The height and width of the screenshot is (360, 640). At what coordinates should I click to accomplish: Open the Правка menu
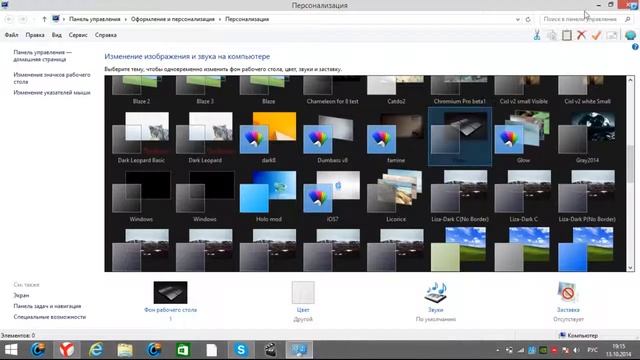pos(35,35)
